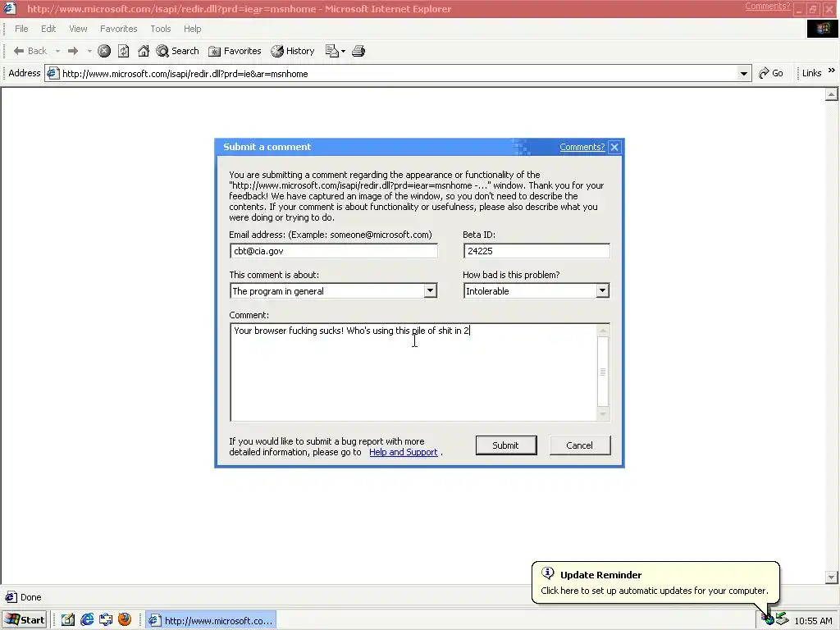Screen dimensions: 840x630
Task: Click the Back arrow in the toolbar
Action: point(30,51)
